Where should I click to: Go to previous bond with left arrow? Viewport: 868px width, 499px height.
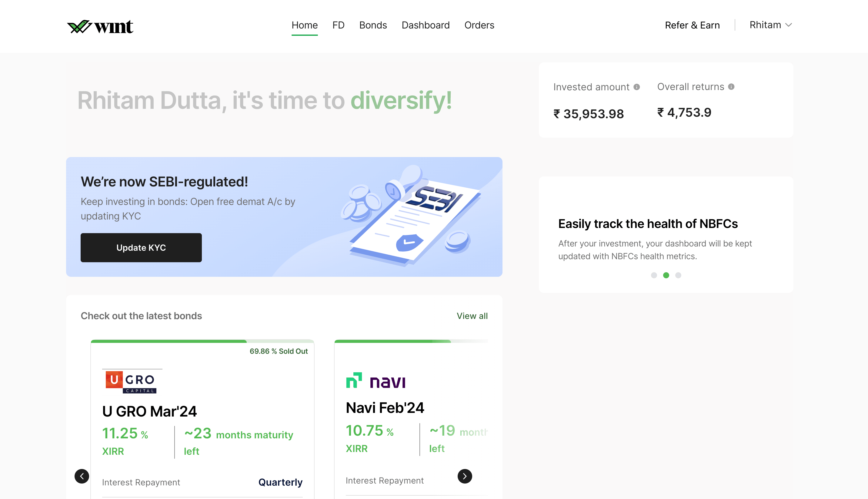tap(82, 476)
